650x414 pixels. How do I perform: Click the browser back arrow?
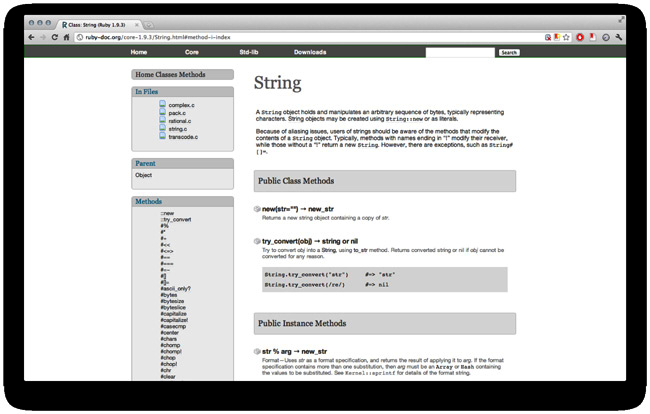(x=33, y=37)
